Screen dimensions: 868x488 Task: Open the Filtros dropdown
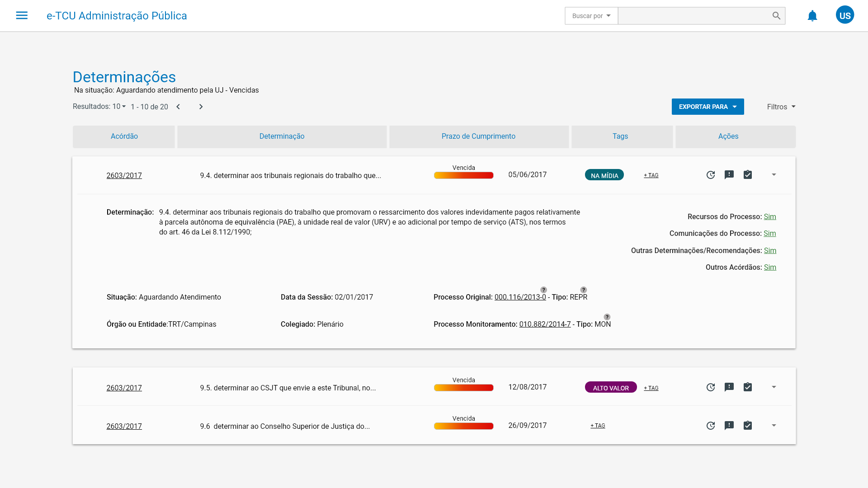[x=781, y=107]
